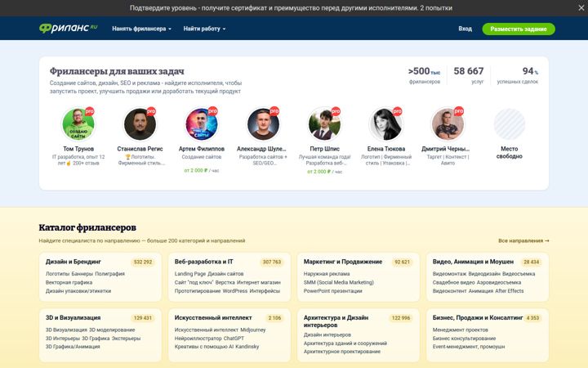Screen dimensions: 588x368
Task: Click the Векторная графика link
Action: (69, 282)
